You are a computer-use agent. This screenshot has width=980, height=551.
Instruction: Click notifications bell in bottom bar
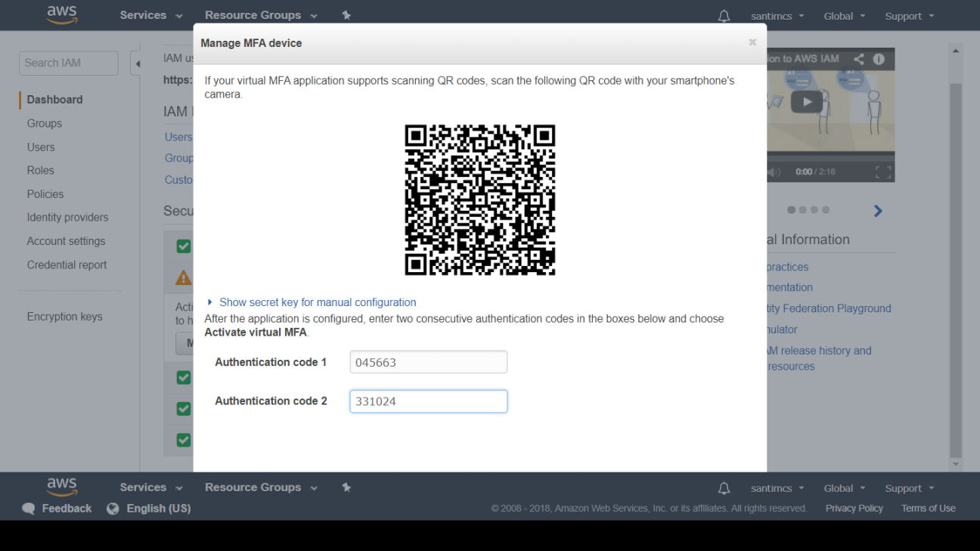tap(724, 488)
